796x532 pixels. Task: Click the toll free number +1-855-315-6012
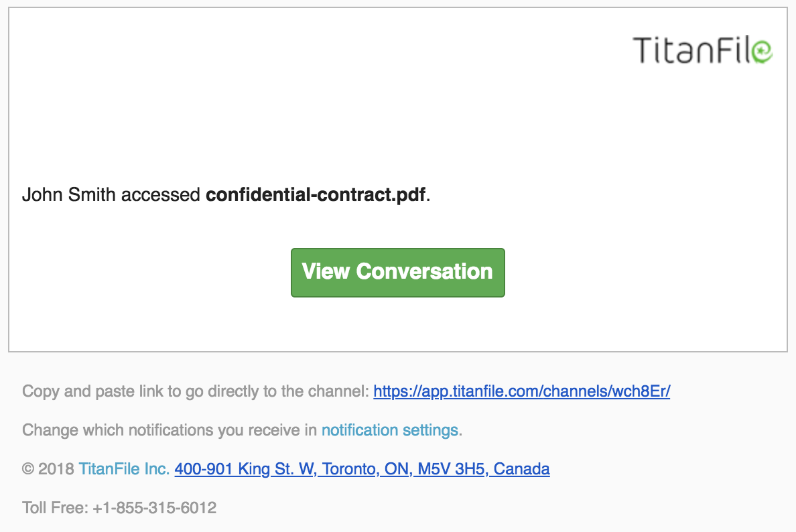click(155, 508)
